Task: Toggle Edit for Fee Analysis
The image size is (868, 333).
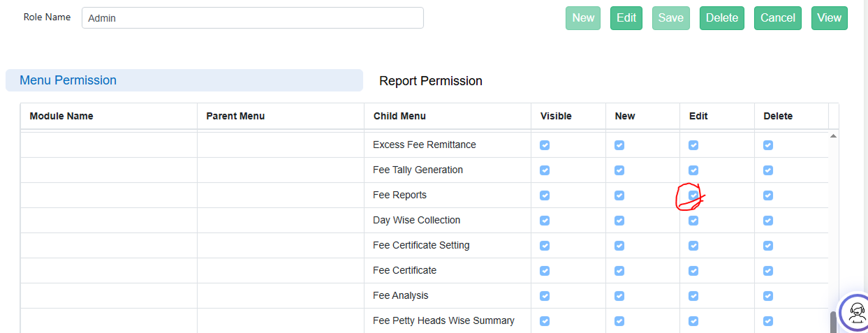Action: [693, 296]
